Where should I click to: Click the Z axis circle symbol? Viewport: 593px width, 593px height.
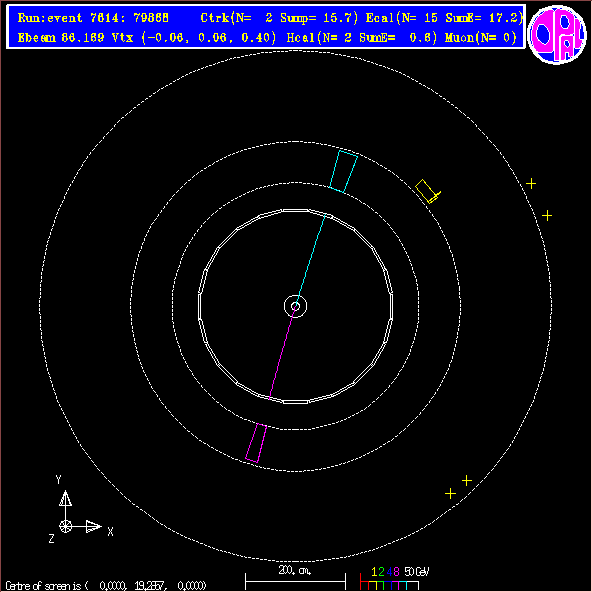(x=65, y=526)
